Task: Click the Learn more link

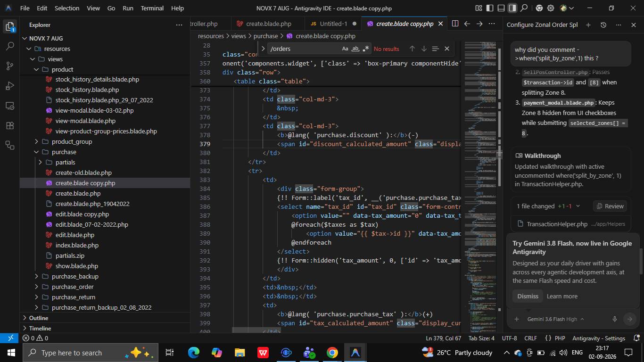Action: click(x=562, y=296)
